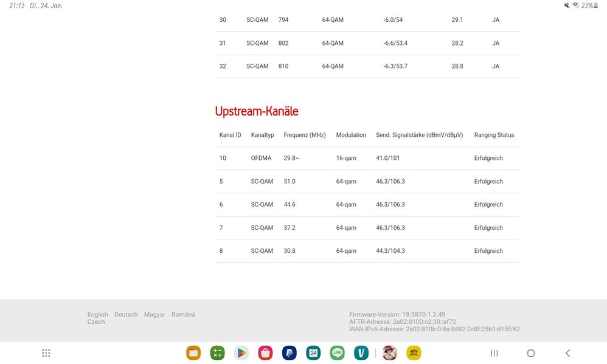Viewport: 607px width, 364px height.
Task: Open the PayPal app
Action: coord(289,353)
